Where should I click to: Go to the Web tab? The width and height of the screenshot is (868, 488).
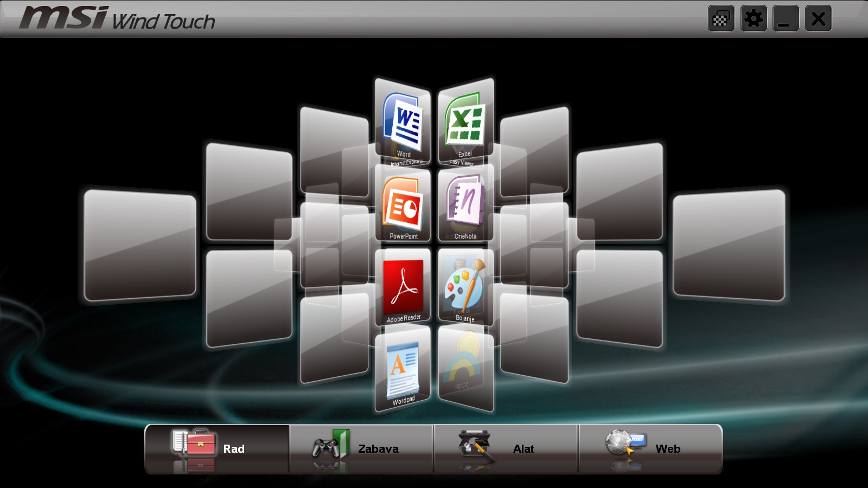(650, 449)
